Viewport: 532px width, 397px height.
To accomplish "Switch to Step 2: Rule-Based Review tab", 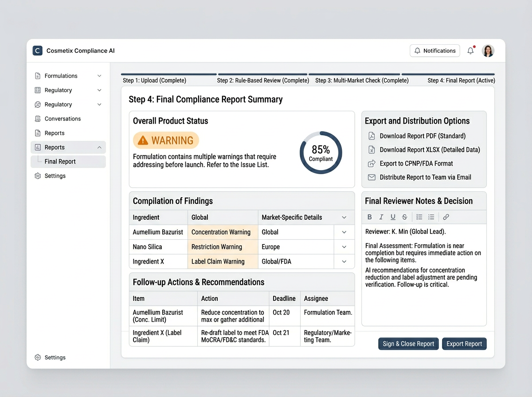I will tap(262, 80).
